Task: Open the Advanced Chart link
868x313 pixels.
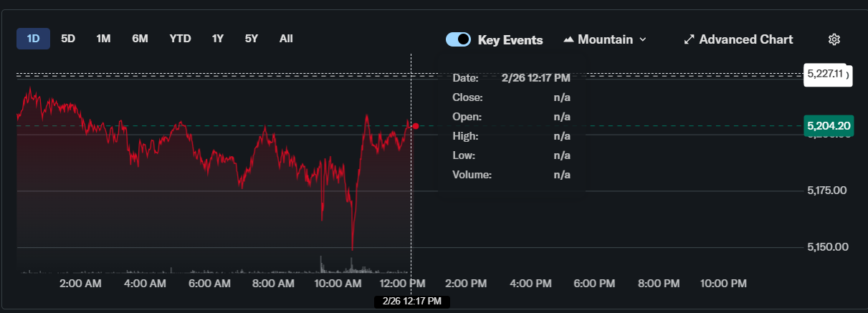Action: coord(745,39)
